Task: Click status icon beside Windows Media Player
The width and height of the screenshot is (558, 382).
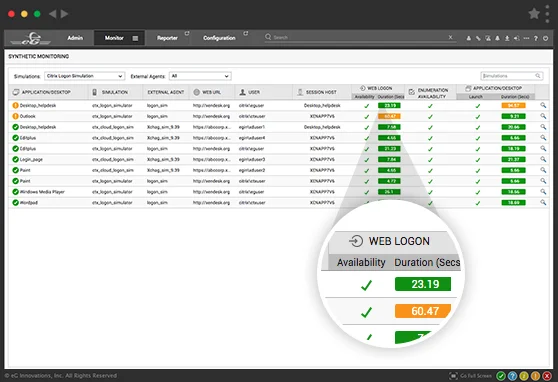Action: click(15, 192)
